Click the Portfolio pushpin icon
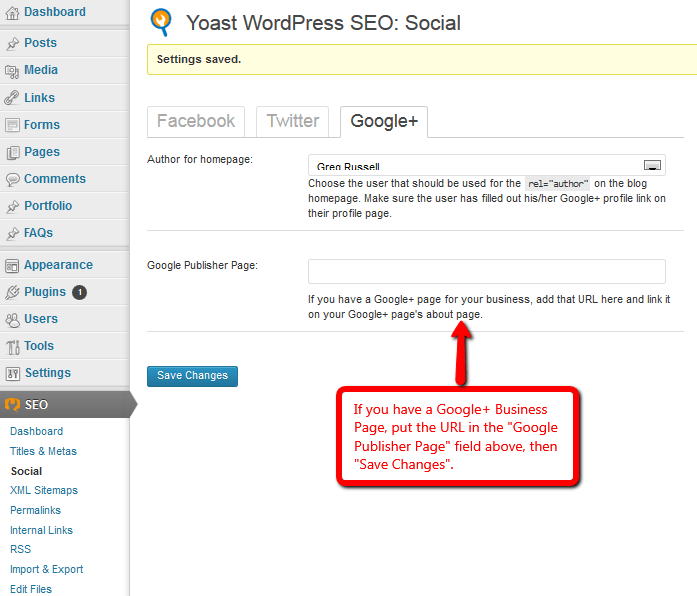The width and height of the screenshot is (697, 596). coord(12,206)
